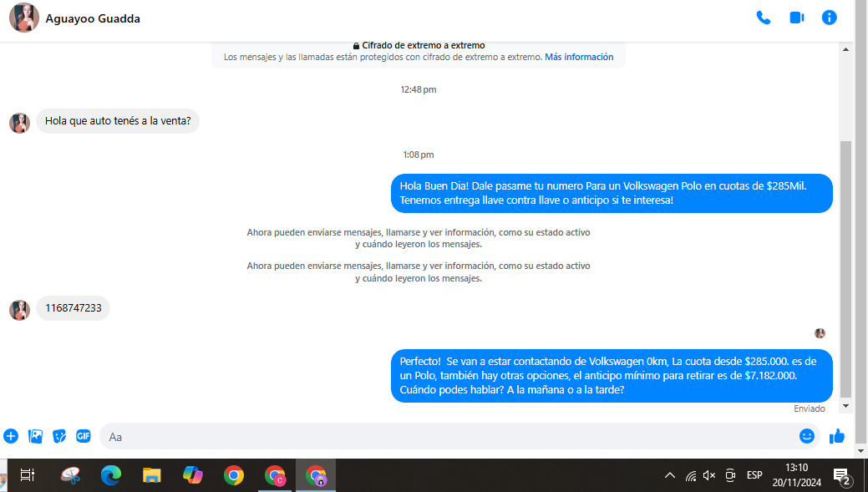Open the network Wi-Fi tray icon
The image size is (868, 492).
tap(691, 475)
